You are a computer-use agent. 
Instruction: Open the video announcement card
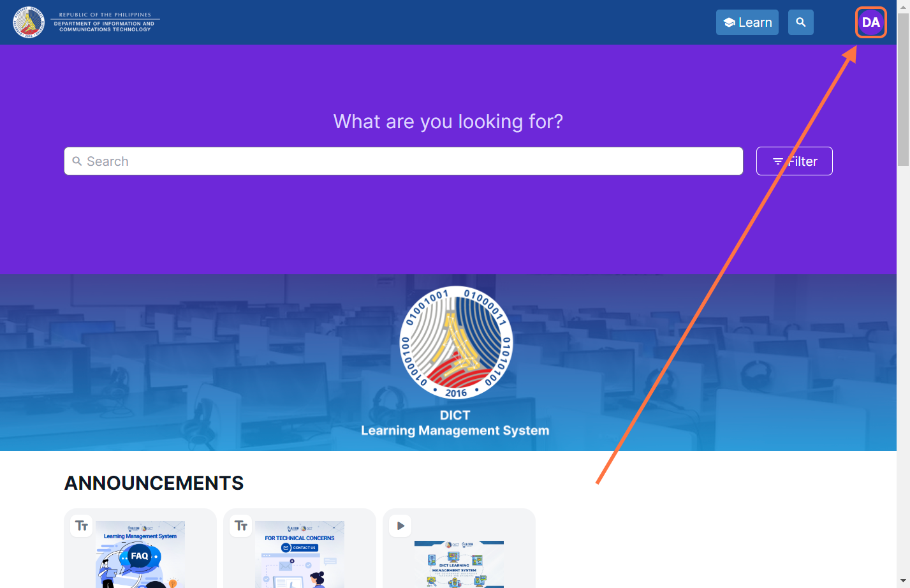pos(459,548)
